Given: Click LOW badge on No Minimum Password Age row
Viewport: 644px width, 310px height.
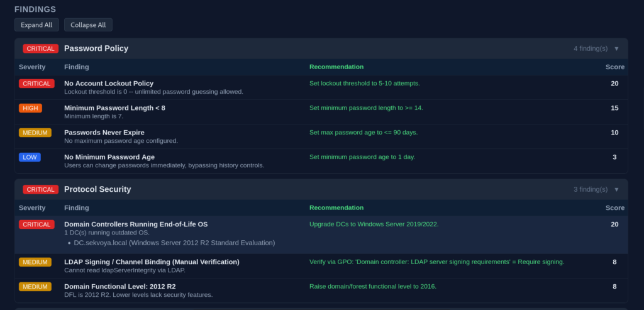Looking at the screenshot, I should [x=30, y=157].
